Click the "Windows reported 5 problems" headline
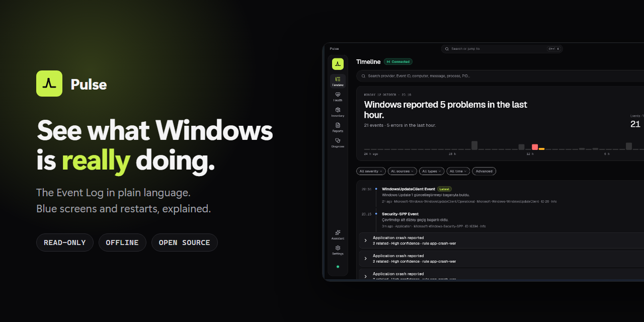The image size is (644, 322). pyautogui.click(x=446, y=110)
